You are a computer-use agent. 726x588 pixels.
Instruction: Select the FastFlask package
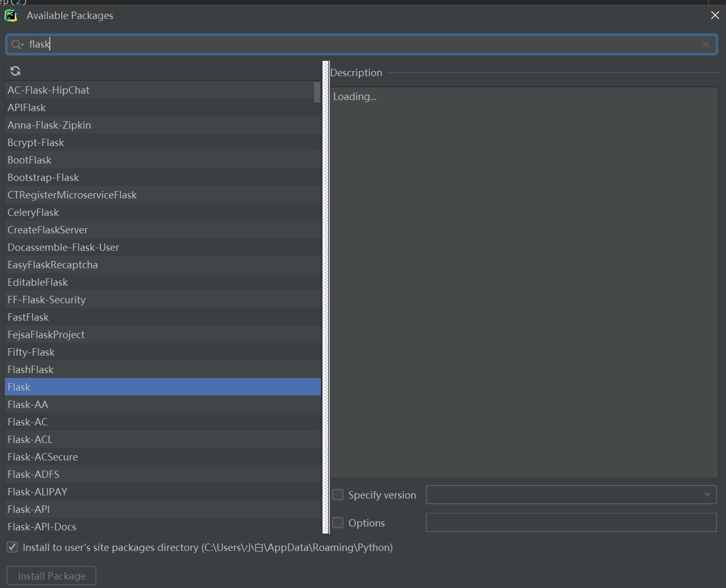(x=163, y=317)
